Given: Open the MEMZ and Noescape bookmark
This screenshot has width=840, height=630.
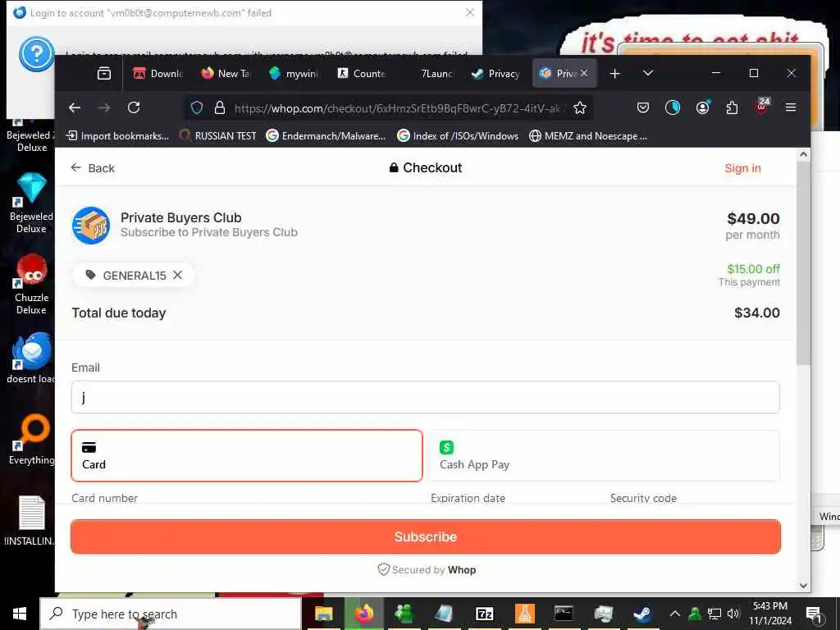Looking at the screenshot, I should coord(588,136).
